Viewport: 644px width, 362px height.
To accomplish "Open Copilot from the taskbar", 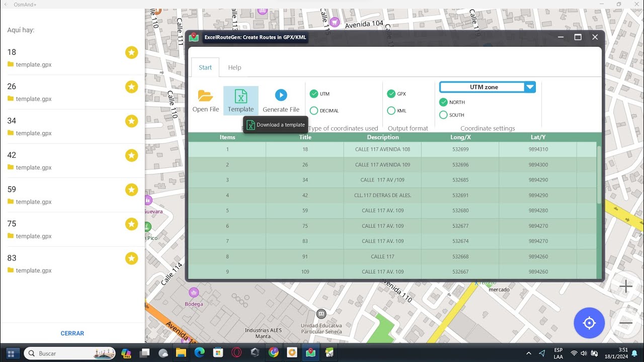I will point(126,353).
